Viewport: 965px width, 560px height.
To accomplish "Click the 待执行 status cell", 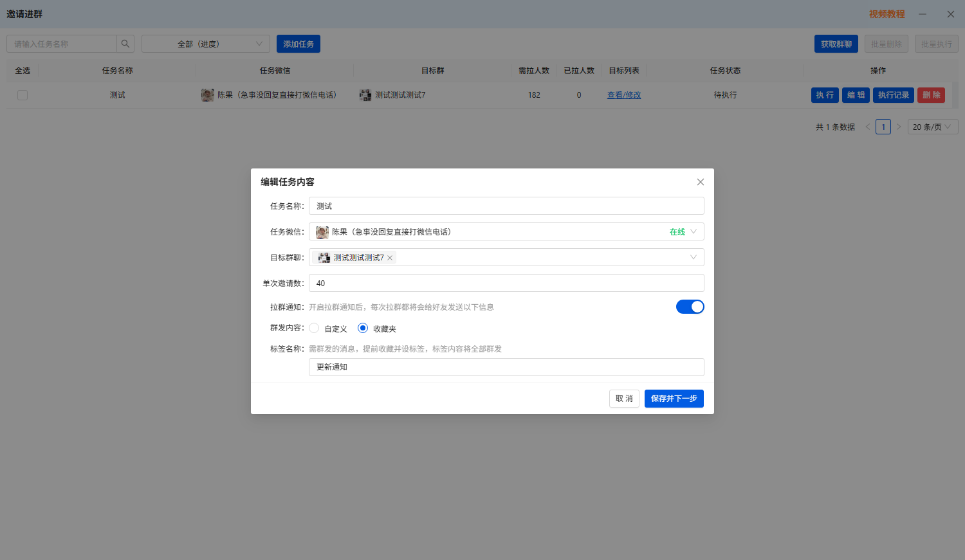I will pyautogui.click(x=725, y=95).
